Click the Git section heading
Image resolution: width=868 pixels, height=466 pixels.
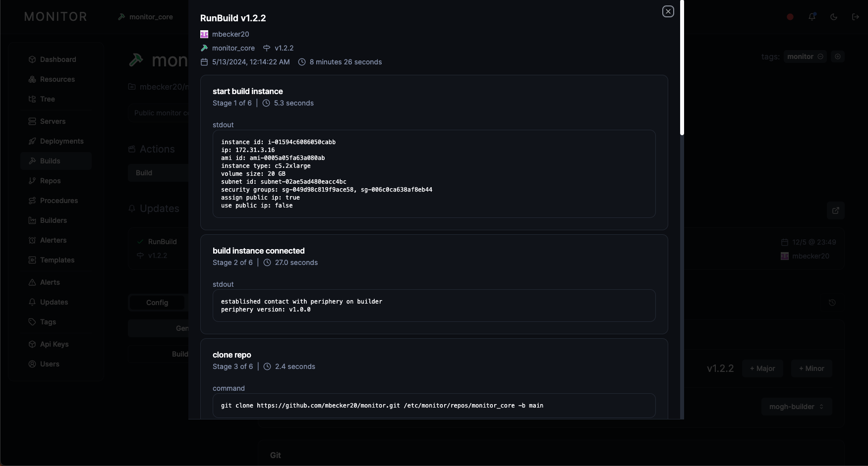pos(276,455)
